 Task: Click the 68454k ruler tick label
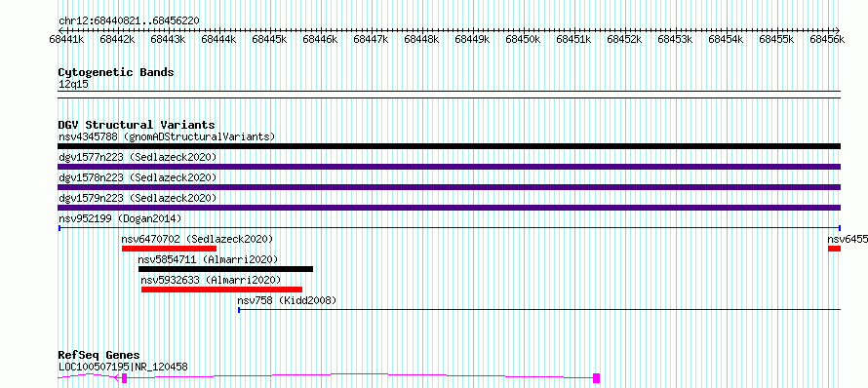[x=726, y=39]
